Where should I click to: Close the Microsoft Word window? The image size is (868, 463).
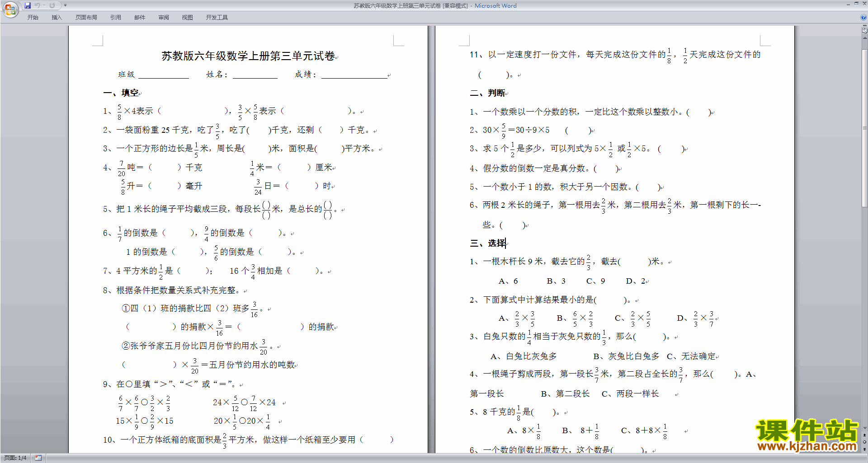click(864, 4)
